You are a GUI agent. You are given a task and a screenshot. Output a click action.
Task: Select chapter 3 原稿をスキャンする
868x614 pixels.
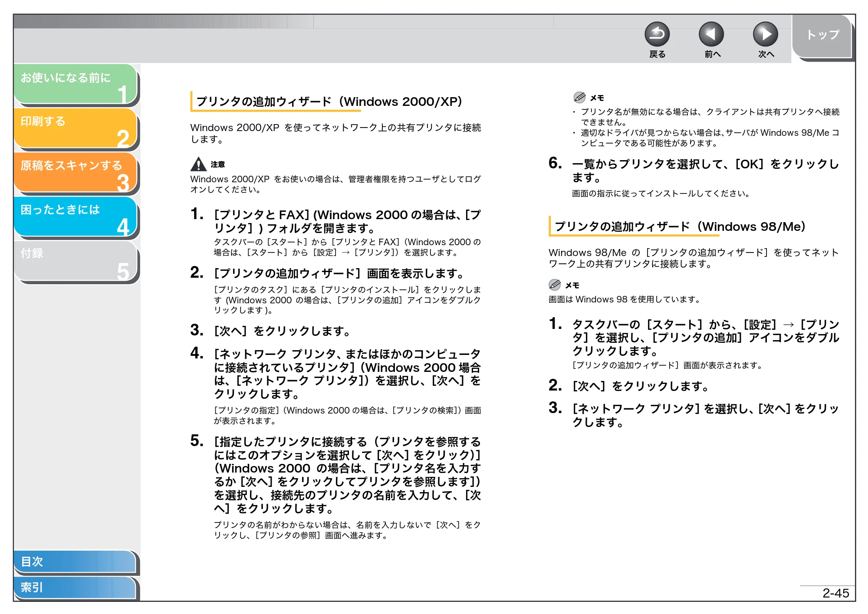click(76, 172)
